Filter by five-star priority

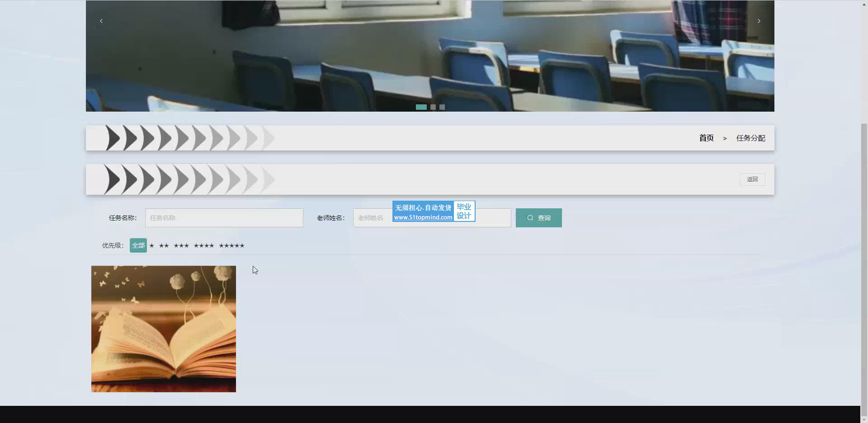[x=231, y=245]
